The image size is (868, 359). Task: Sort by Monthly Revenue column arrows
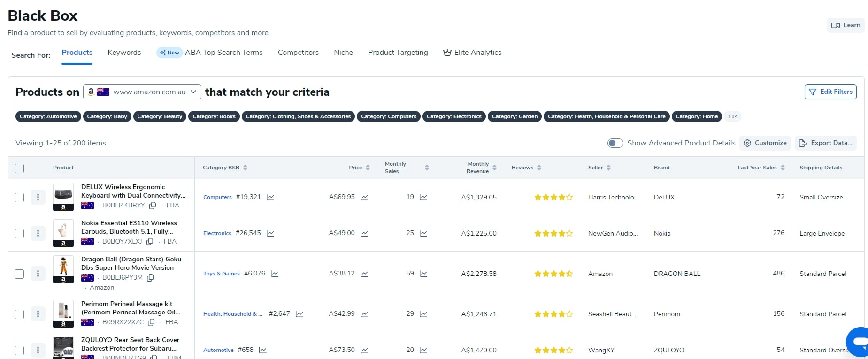(x=494, y=168)
